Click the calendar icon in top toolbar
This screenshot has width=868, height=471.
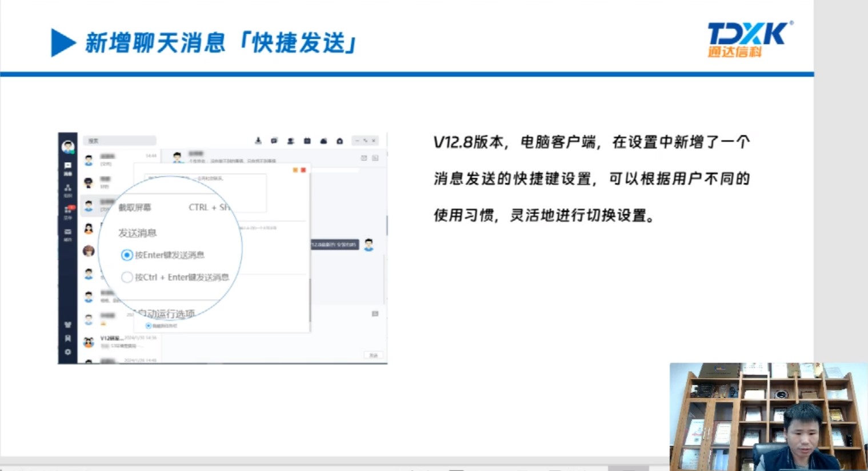click(307, 140)
